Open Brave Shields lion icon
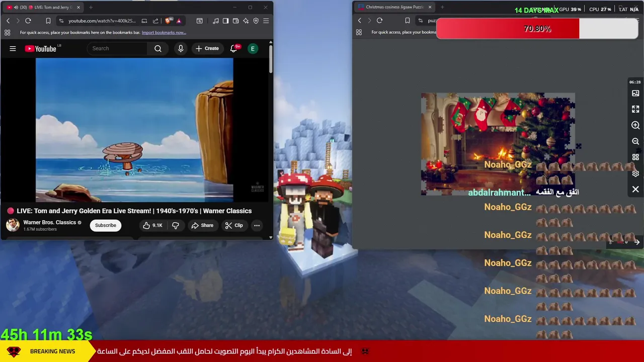 point(168,21)
